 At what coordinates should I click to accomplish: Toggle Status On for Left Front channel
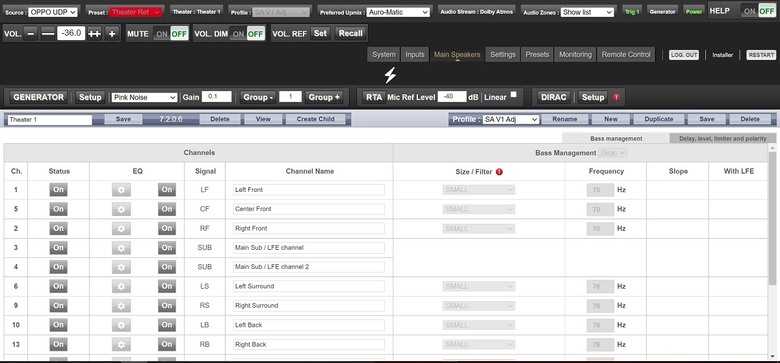coord(58,189)
